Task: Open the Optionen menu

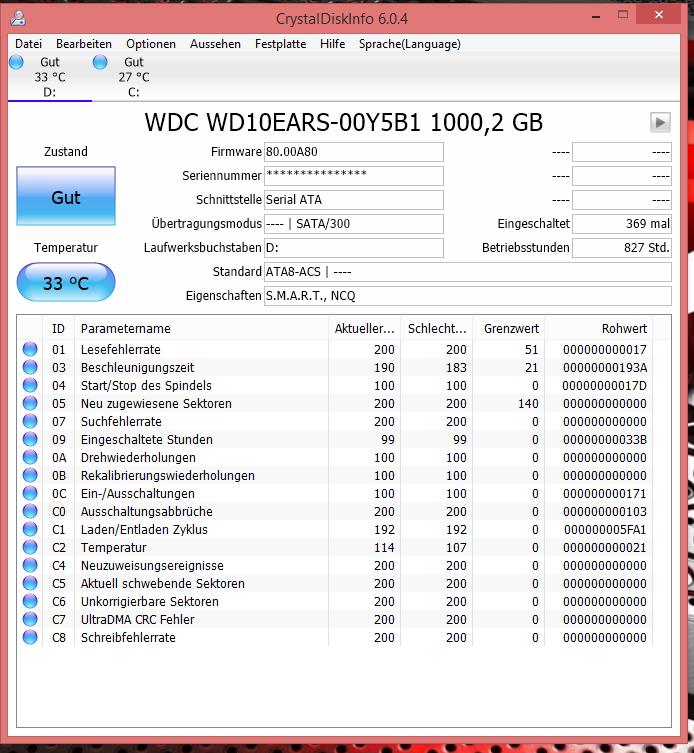Action: [151, 44]
